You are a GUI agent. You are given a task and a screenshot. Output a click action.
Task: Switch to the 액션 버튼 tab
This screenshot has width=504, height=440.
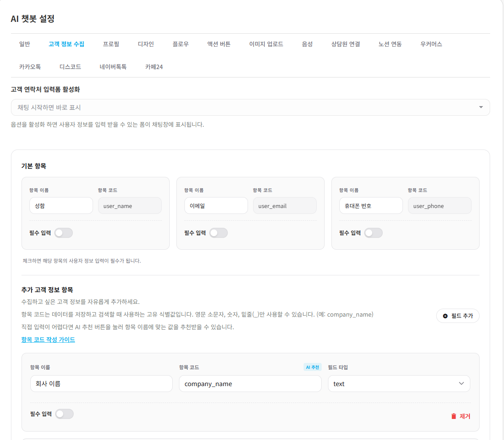point(219,44)
